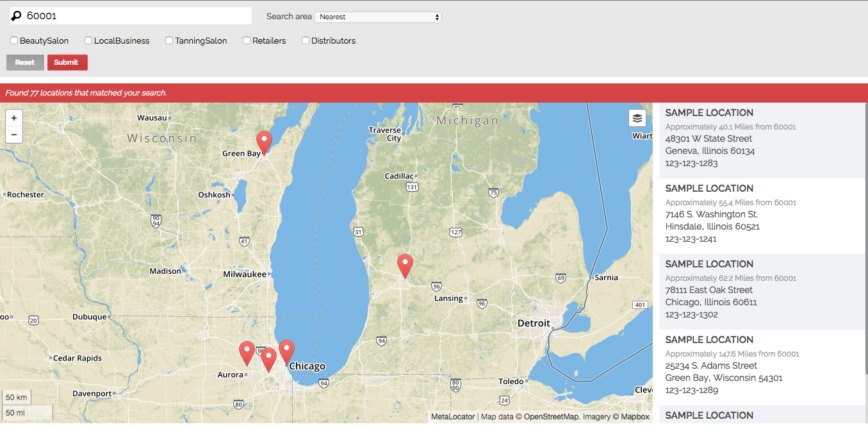Screen dimensions: 868x429
Task: Click address 78111 East Oak Street
Action: [x=709, y=290]
